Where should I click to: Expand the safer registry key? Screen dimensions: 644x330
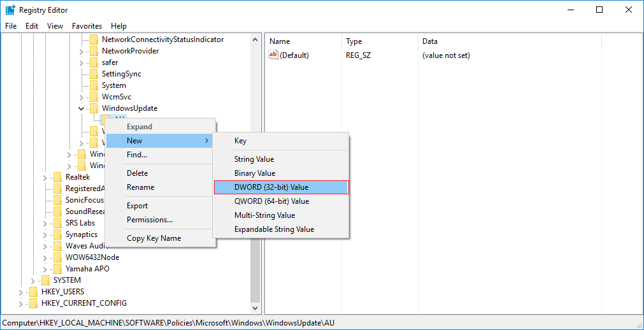pyautogui.click(x=81, y=62)
